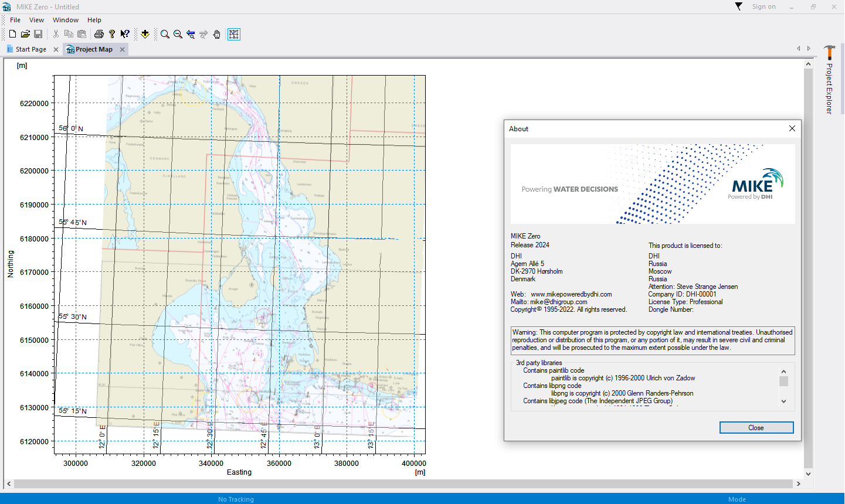Click down arrow of 3rd party libraries scrollbar

click(783, 401)
